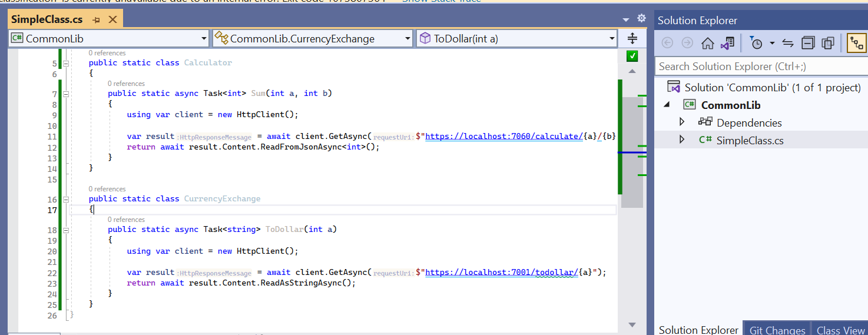Viewport: 868px width, 335px height.
Task: Switch to the Git Changes tab
Action: (x=777, y=330)
